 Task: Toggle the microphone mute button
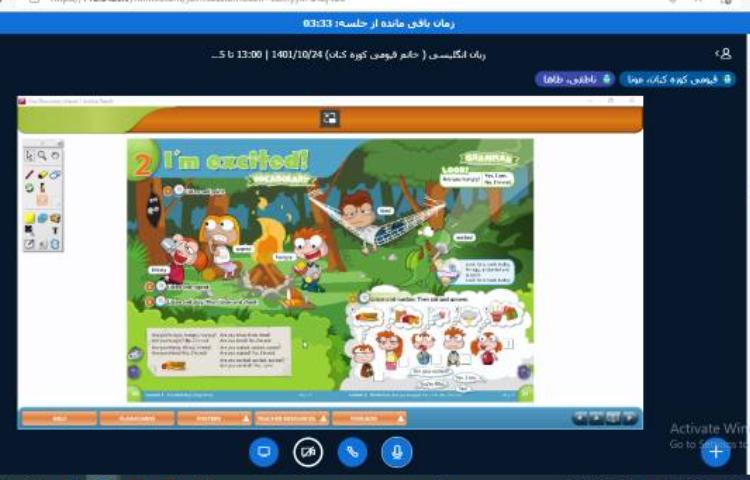tap(396, 452)
